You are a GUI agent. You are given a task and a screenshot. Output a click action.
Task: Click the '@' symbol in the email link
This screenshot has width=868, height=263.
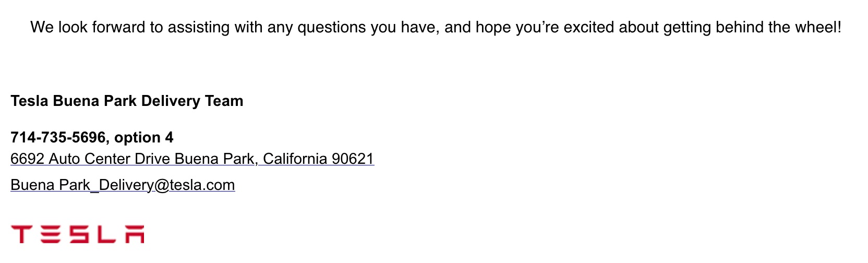(162, 185)
